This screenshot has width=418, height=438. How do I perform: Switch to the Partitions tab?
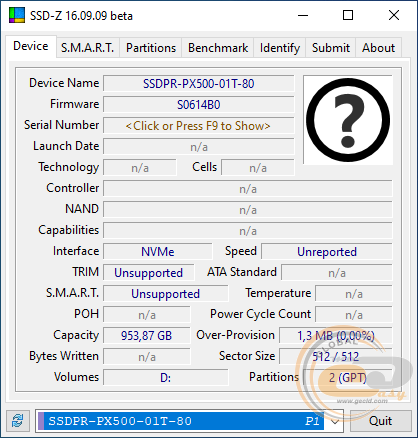(x=151, y=48)
